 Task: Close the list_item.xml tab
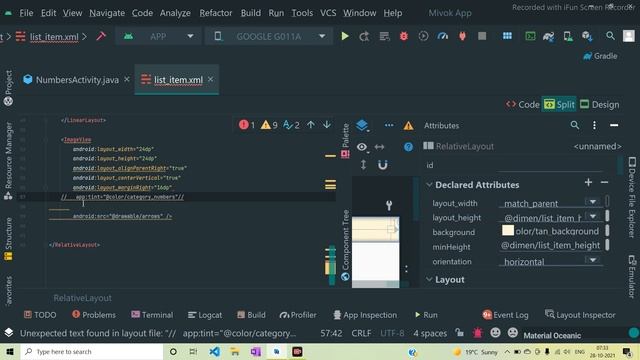pos(210,79)
